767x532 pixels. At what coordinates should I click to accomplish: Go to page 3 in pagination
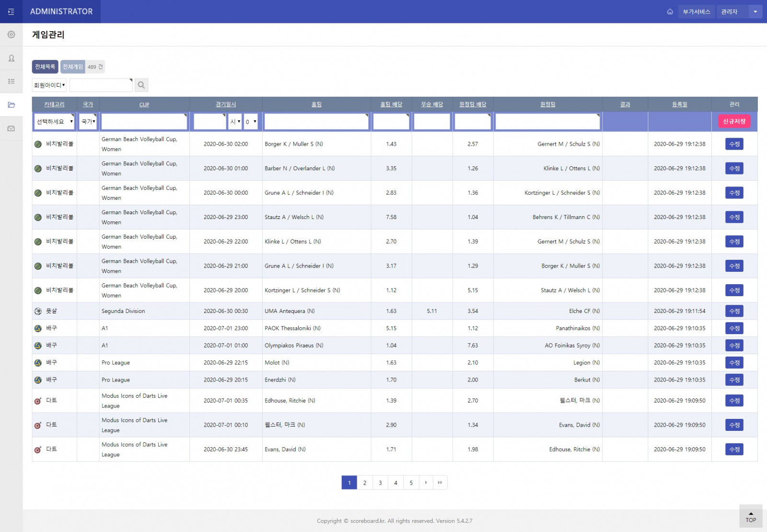(x=380, y=483)
